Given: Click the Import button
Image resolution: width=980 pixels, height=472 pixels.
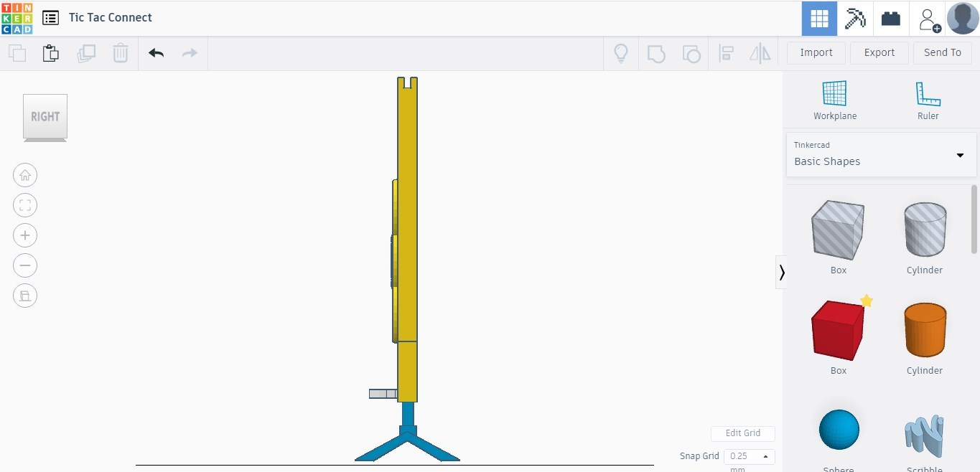Looking at the screenshot, I should [x=816, y=52].
